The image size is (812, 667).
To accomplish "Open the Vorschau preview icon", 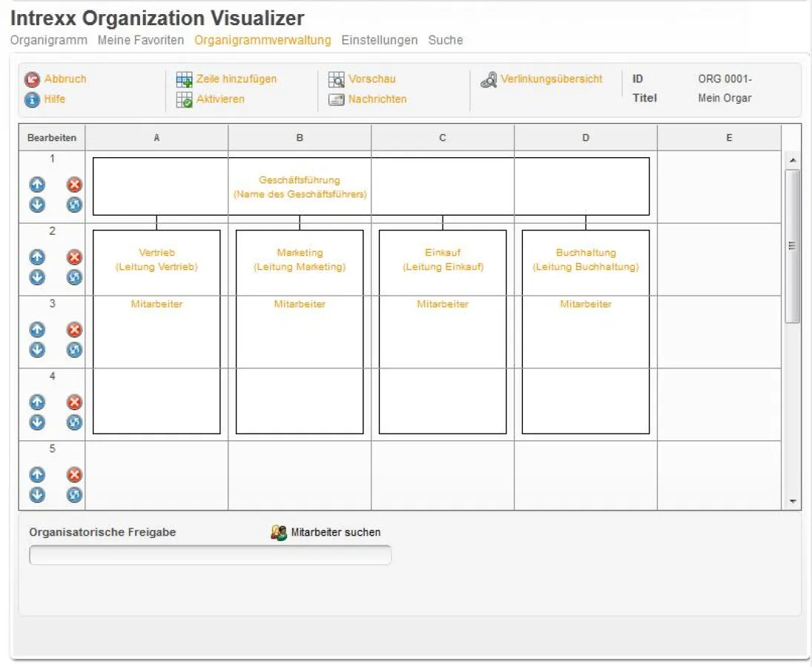I will pyautogui.click(x=336, y=79).
